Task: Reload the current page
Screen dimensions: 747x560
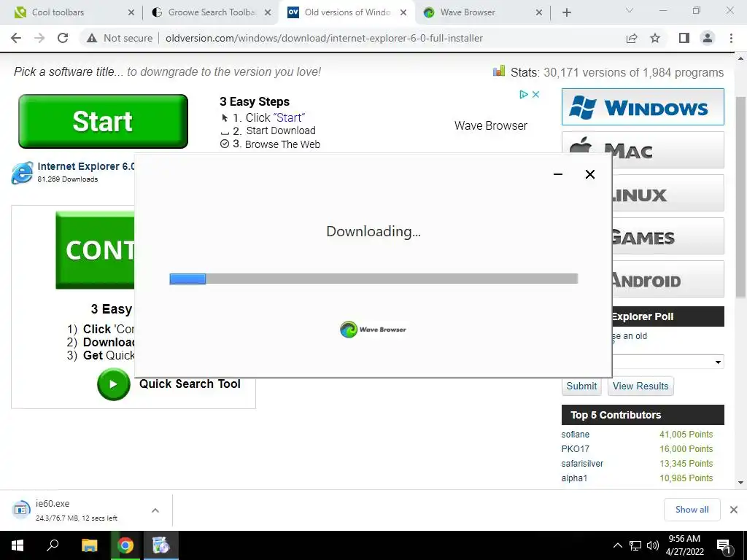Action: click(x=63, y=38)
